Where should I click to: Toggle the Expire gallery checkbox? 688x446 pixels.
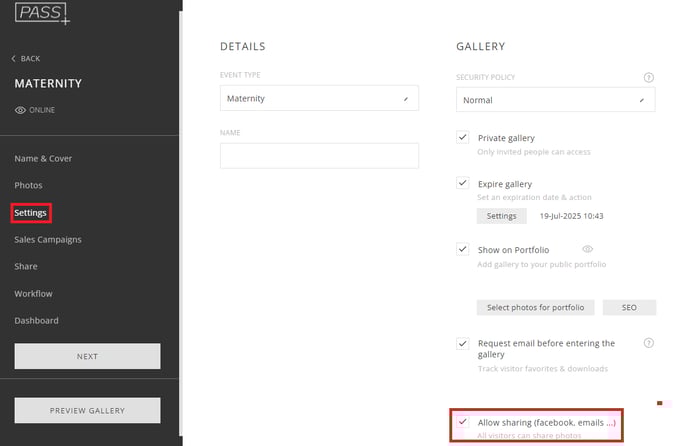pyautogui.click(x=462, y=183)
